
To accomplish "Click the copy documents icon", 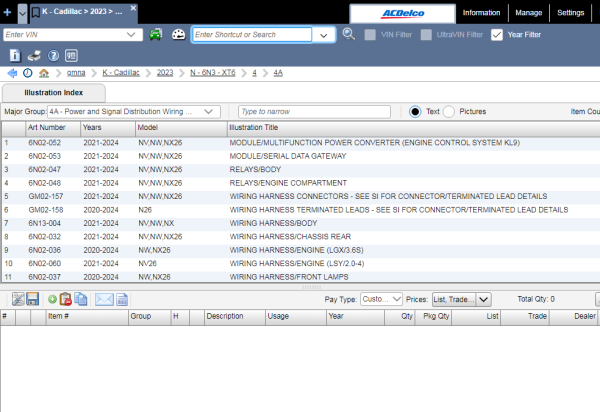I will coord(81,299).
